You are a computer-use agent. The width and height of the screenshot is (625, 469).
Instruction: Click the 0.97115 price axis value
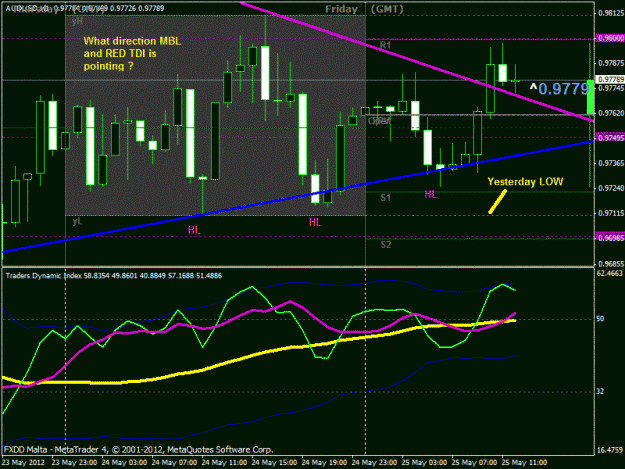(611, 214)
